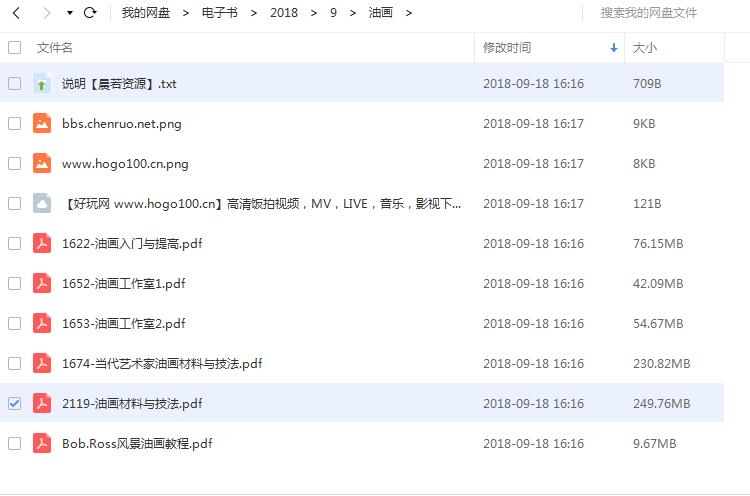This screenshot has height=496, width=750.
Task: Click the text file icon for 说明【晨若资源】.txt
Action: [42, 84]
